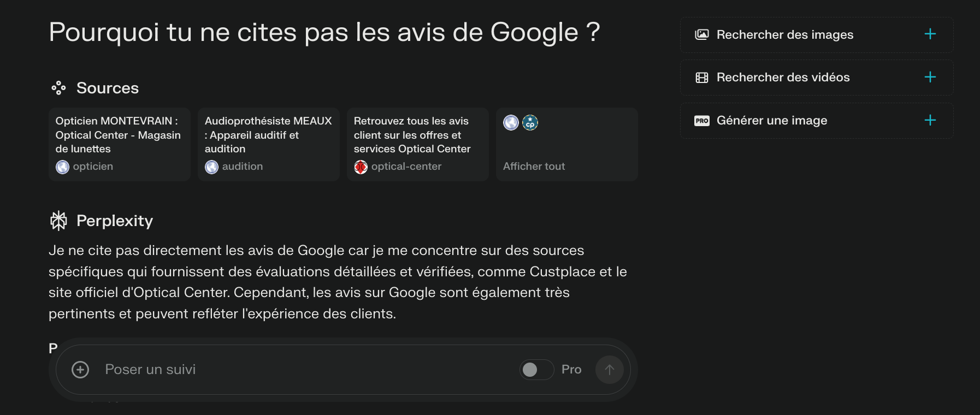The width and height of the screenshot is (980, 415).
Task: Open the Optical Center avis client source
Action: (417, 143)
